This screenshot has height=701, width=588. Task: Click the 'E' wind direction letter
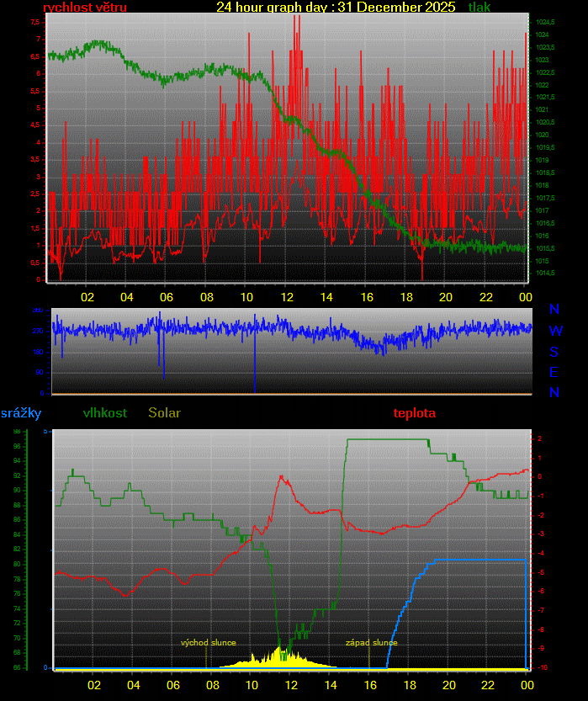point(554,372)
